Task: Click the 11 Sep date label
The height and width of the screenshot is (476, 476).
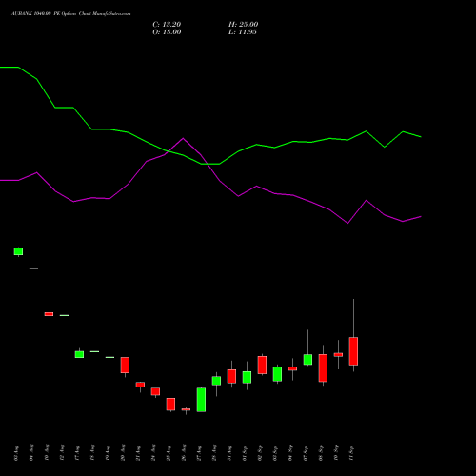Action: point(351,452)
